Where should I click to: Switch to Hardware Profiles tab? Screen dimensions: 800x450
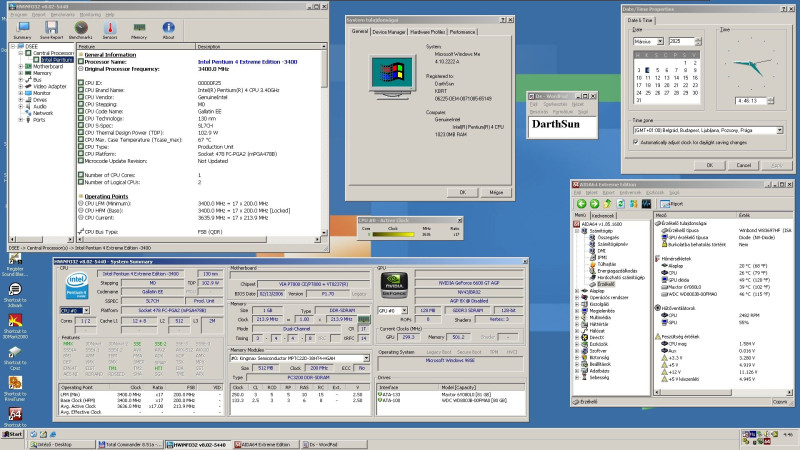point(428,32)
